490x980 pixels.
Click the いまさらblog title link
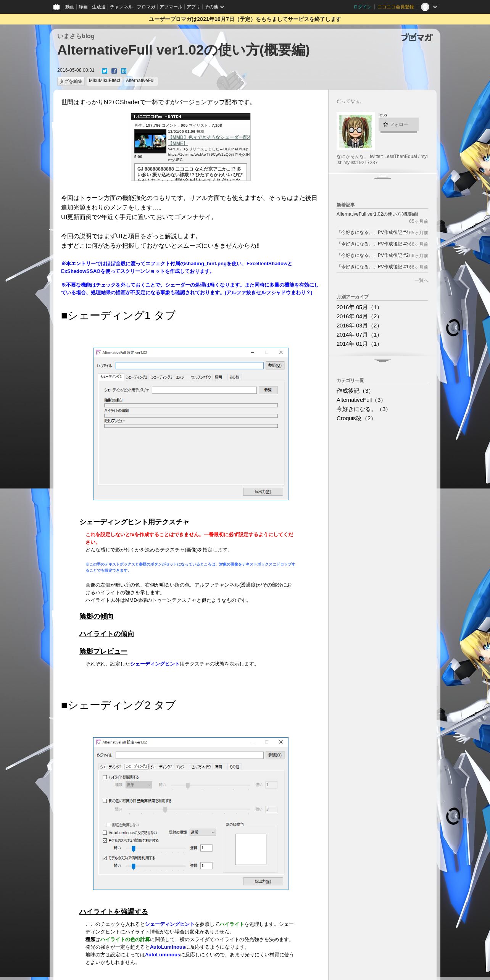click(76, 36)
